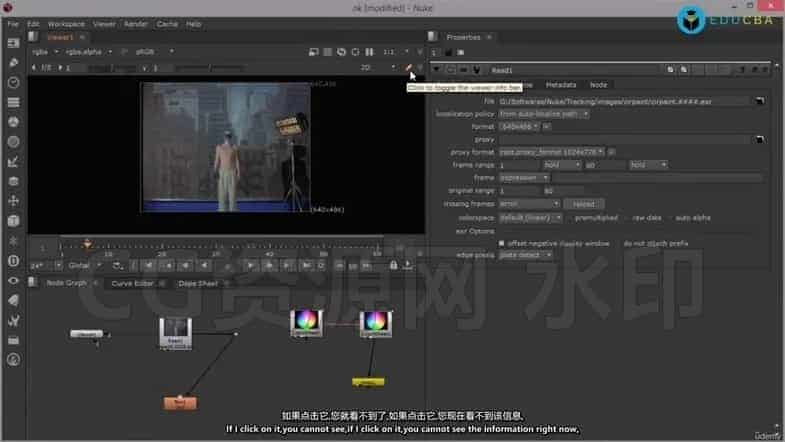Open the colorspace default (linear) dropdown
The height and width of the screenshot is (442, 785).
point(531,218)
